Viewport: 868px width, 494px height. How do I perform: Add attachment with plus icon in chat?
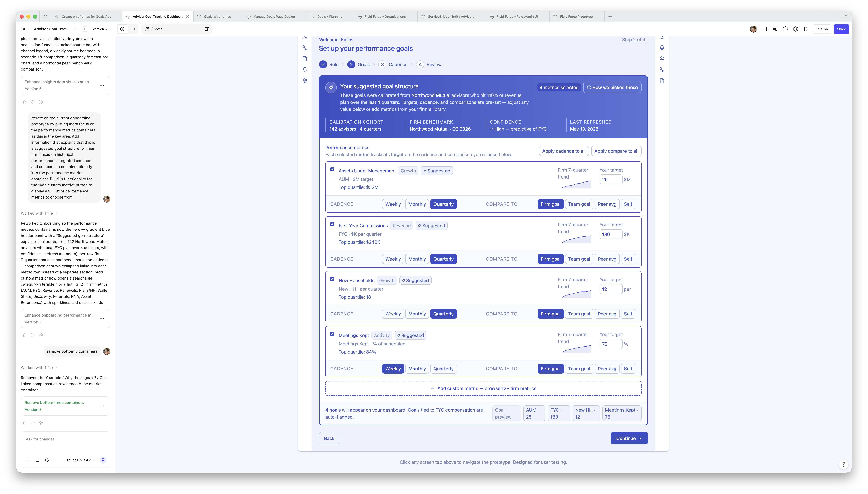click(28, 460)
